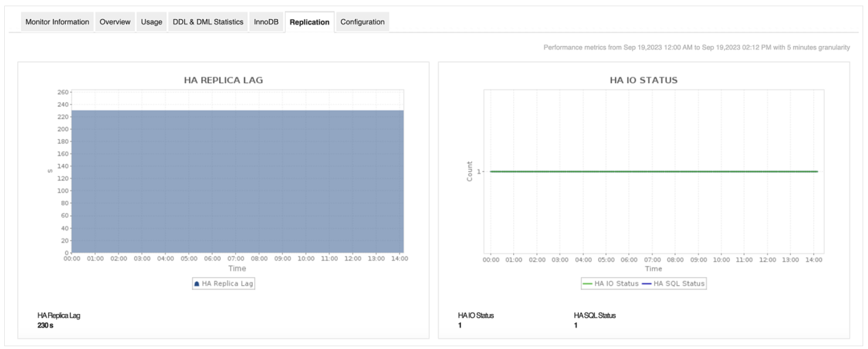Click the blue area in replica lag chart
Screen dimensions: 868x349
237,182
